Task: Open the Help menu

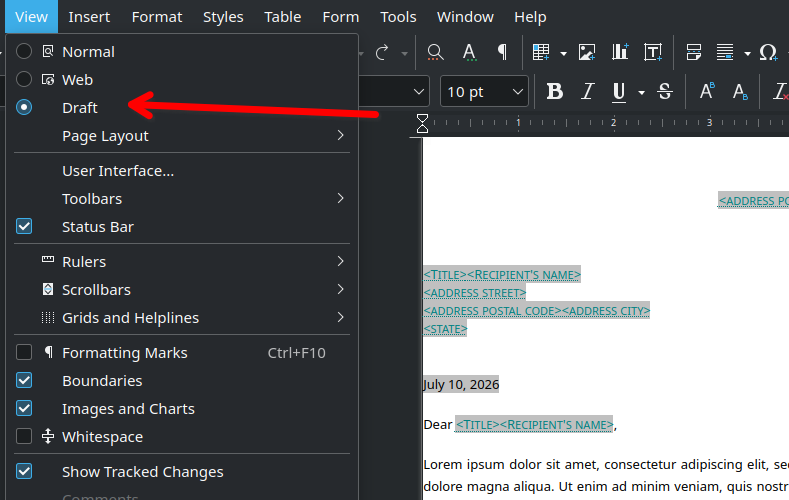Action: (530, 17)
